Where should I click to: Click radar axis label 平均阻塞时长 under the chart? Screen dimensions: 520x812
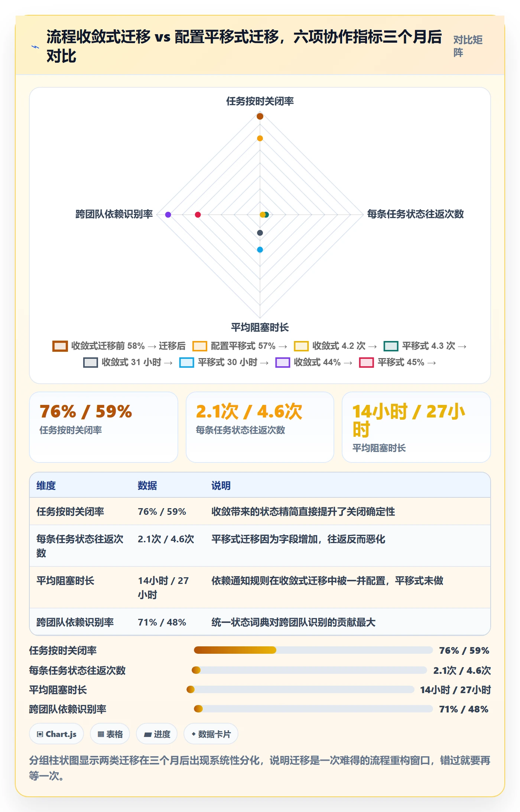[260, 327]
